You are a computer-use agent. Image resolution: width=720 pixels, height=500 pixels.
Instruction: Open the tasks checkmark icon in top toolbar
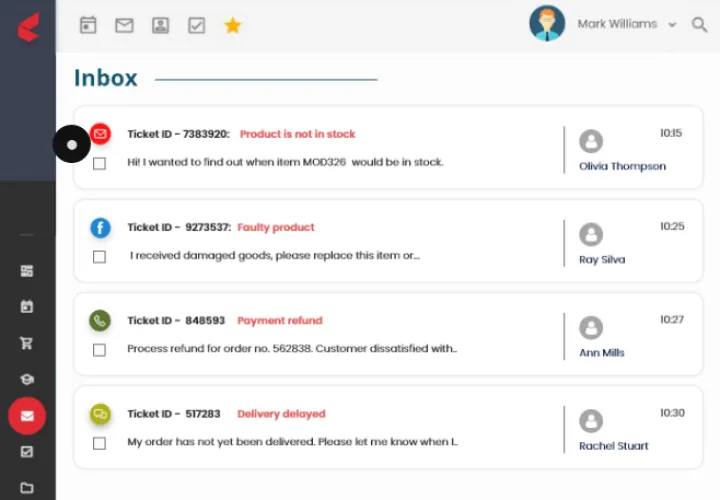(x=197, y=25)
